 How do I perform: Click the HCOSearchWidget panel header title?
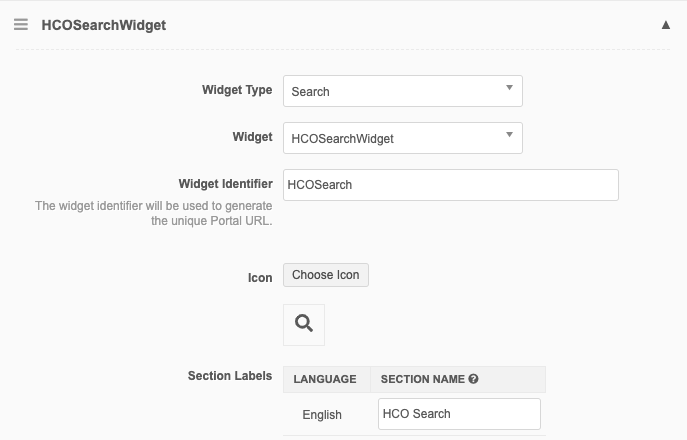coord(104,25)
